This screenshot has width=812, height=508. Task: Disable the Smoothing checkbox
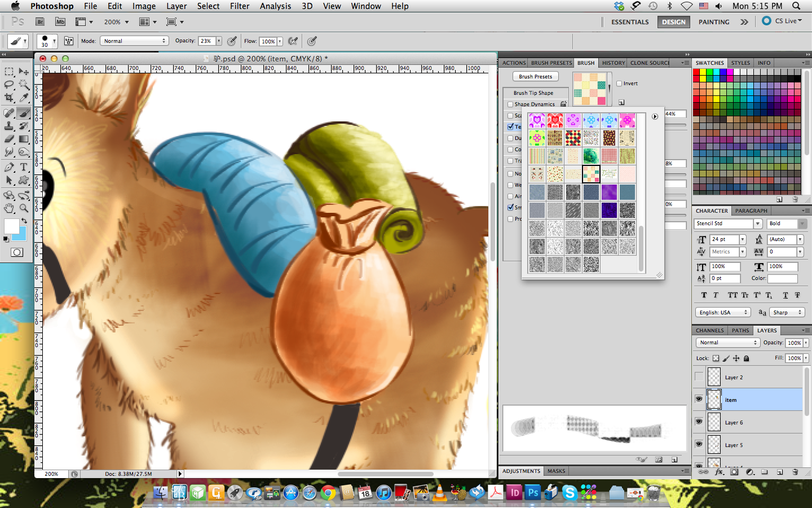coord(510,208)
